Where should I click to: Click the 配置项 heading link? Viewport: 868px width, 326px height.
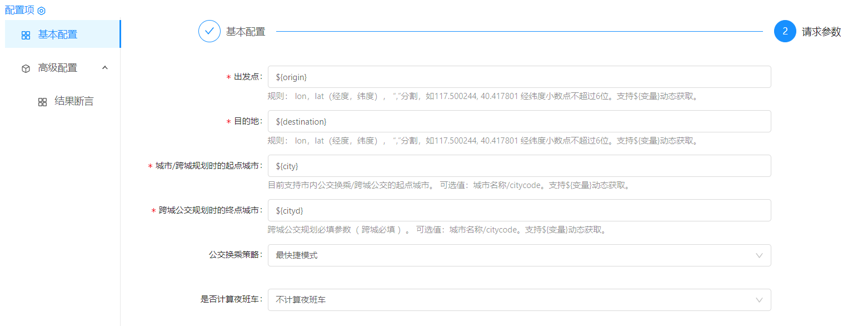click(19, 11)
